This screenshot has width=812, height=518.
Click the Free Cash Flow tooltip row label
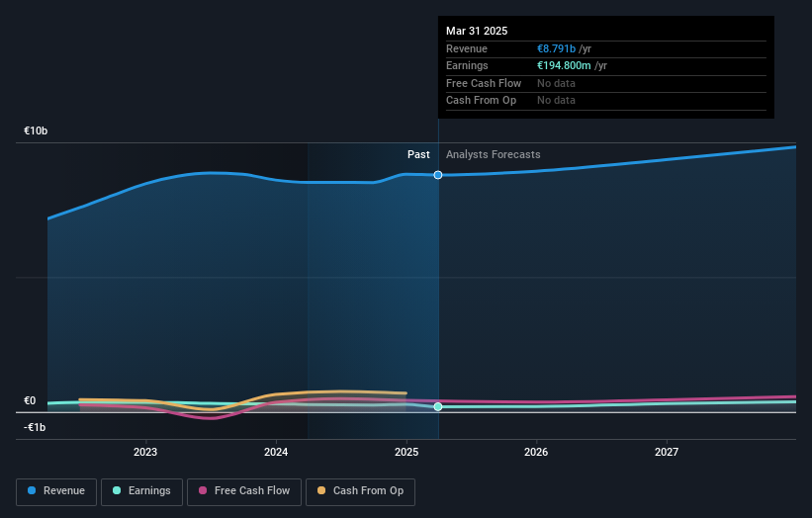point(484,83)
